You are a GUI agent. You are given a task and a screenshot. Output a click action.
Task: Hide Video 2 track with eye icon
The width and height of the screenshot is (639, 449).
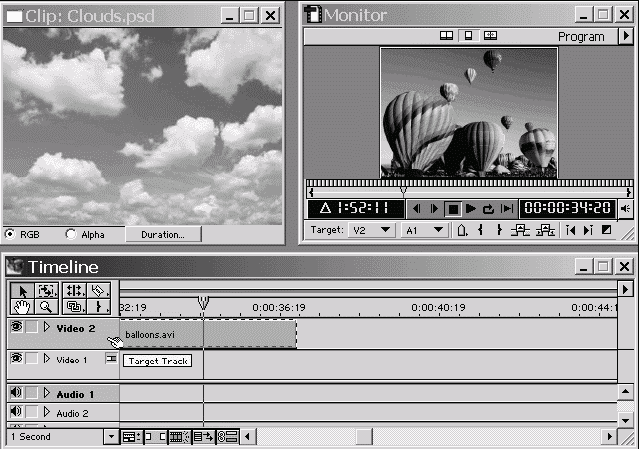click(x=16, y=327)
